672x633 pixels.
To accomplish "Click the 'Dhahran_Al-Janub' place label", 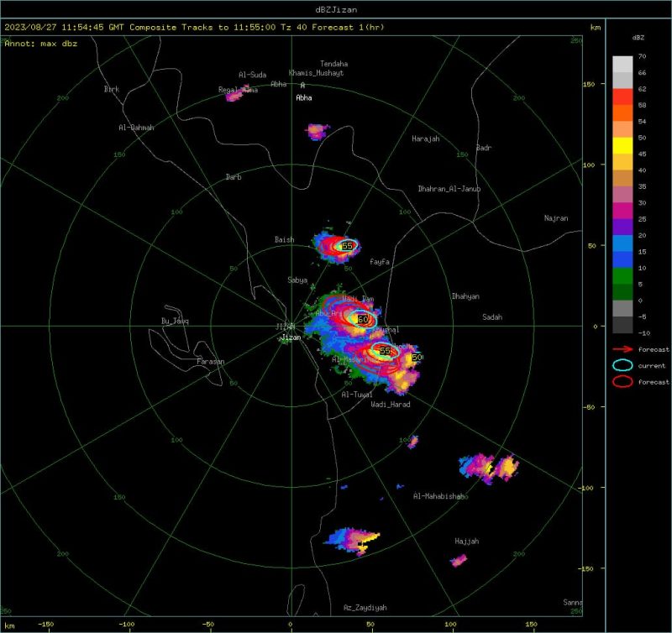I will pos(449,189).
